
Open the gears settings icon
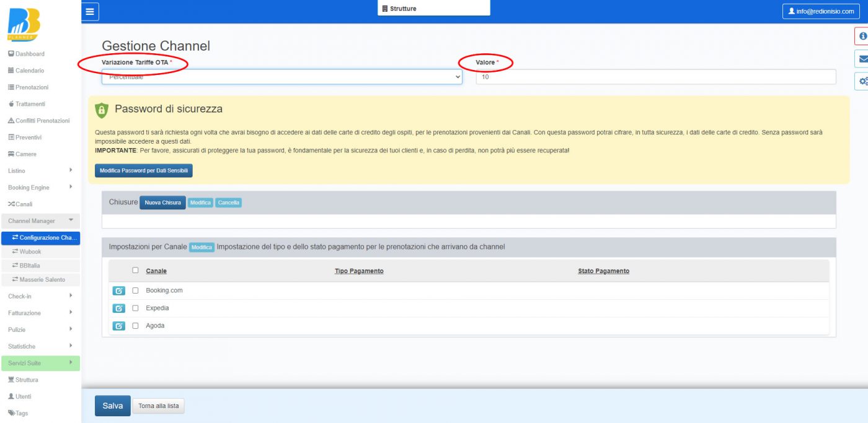(x=862, y=81)
